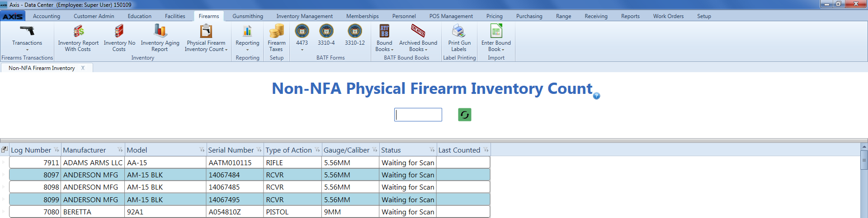Filter the Model column
This screenshot has height=218, width=868.
(x=202, y=150)
